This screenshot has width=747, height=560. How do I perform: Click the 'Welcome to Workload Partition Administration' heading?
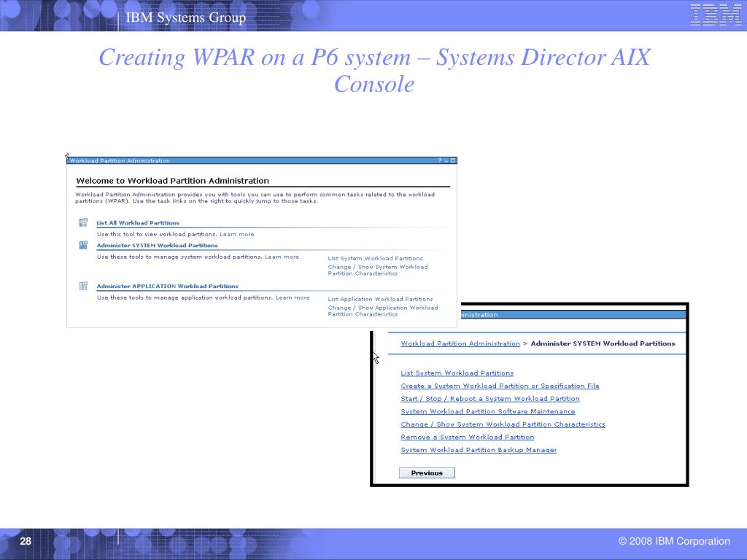[x=172, y=181]
